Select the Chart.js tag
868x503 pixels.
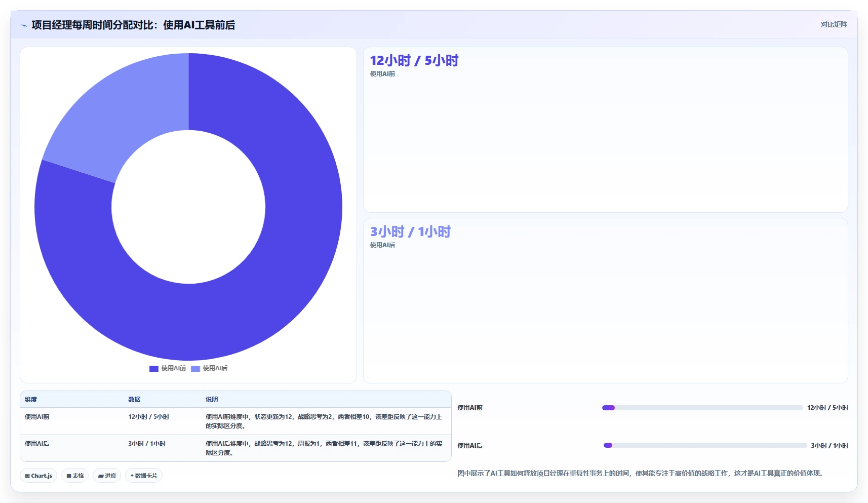pyautogui.click(x=38, y=476)
